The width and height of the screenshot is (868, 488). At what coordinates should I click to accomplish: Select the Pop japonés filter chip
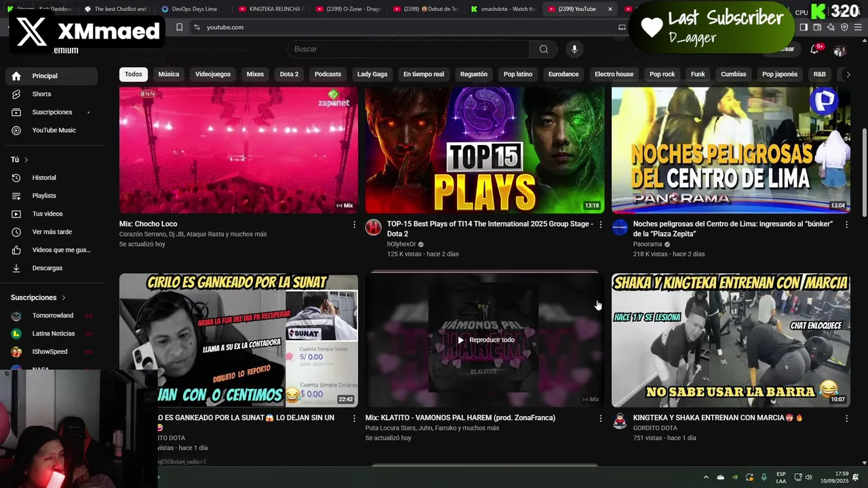coord(780,75)
